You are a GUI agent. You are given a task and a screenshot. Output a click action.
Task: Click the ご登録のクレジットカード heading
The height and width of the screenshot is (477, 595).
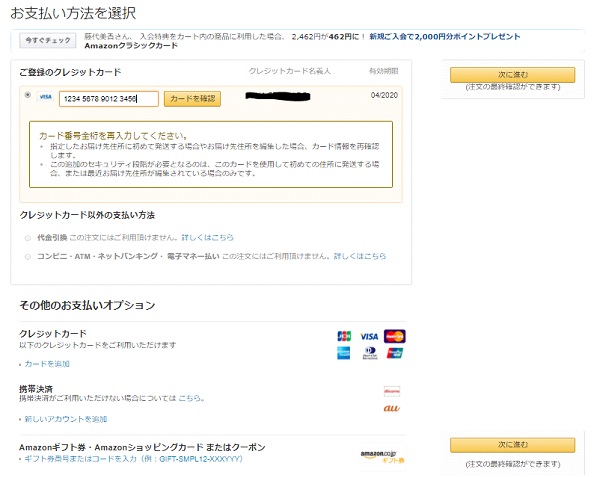point(70,72)
